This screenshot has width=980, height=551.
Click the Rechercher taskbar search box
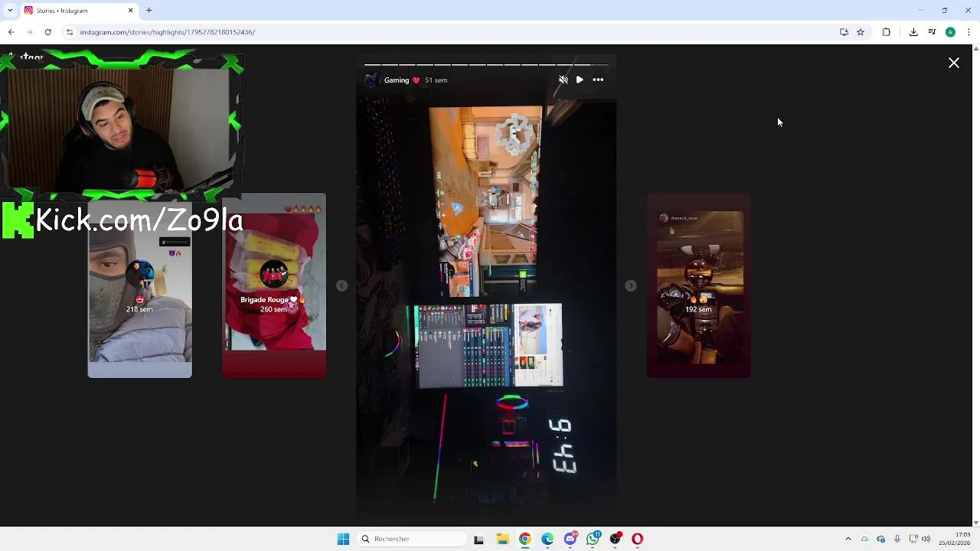413,539
